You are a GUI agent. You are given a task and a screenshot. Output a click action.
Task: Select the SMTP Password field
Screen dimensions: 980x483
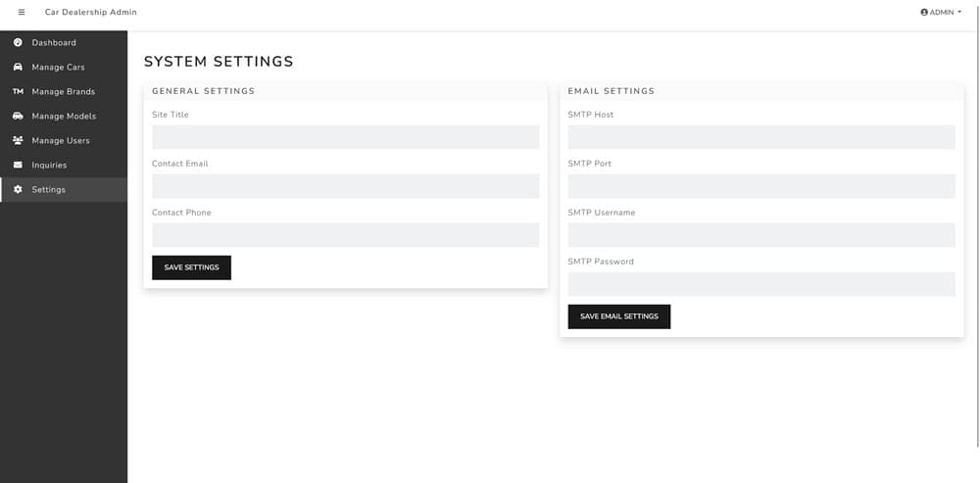pos(760,284)
